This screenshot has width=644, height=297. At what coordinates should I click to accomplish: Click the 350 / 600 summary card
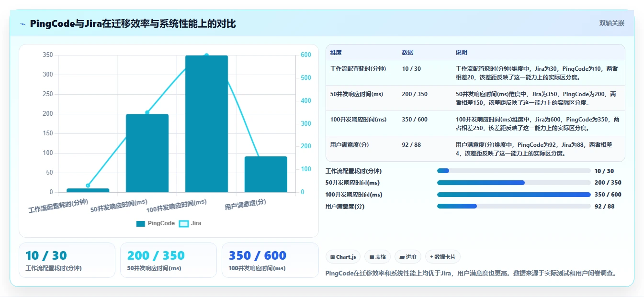click(270, 260)
